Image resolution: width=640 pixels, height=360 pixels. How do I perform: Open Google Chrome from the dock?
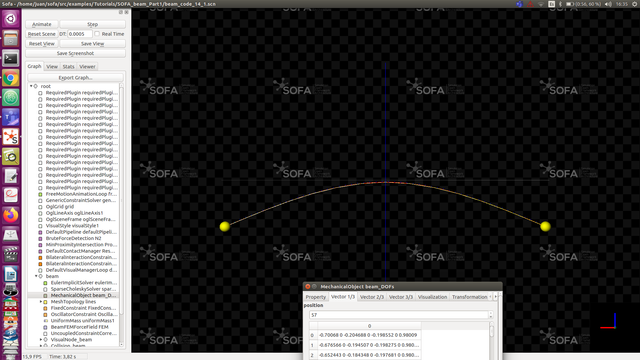(x=10, y=78)
